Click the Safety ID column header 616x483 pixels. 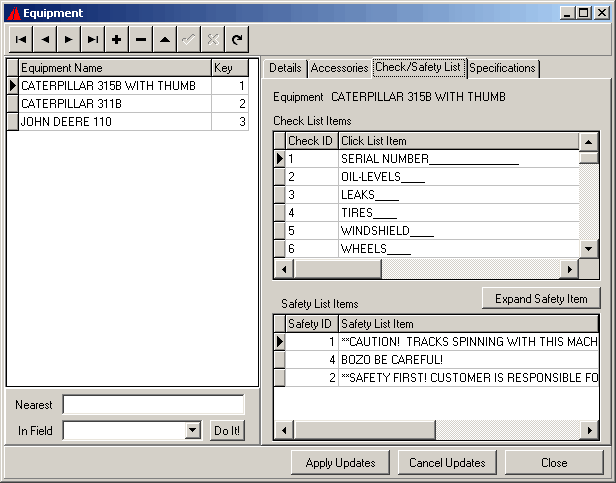coord(312,324)
